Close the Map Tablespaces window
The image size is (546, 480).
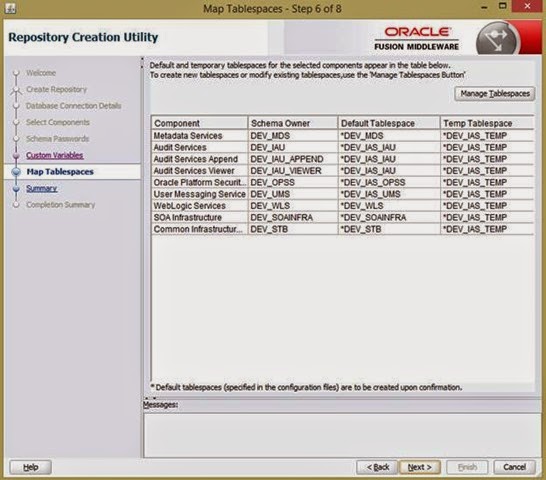pos(527,6)
